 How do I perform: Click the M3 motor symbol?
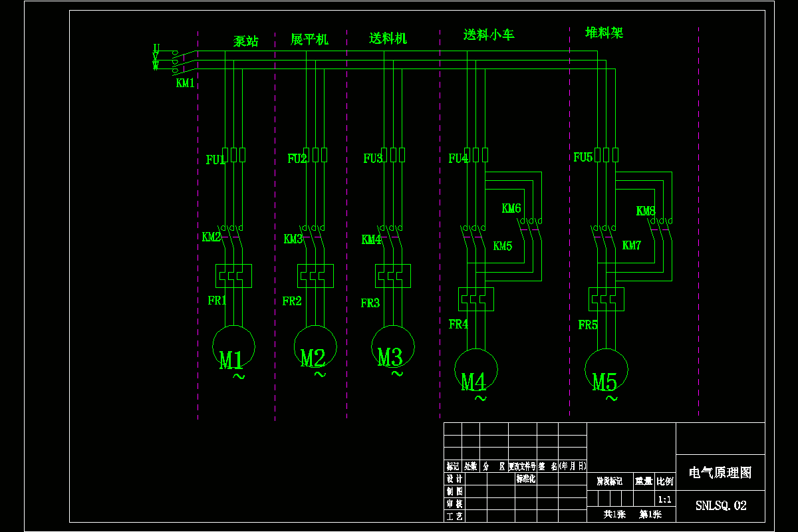point(393,346)
